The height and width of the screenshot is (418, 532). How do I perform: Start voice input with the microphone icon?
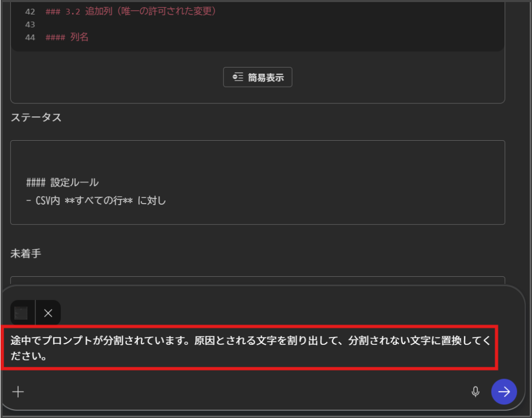pyautogui.click(x=475, y=392)
